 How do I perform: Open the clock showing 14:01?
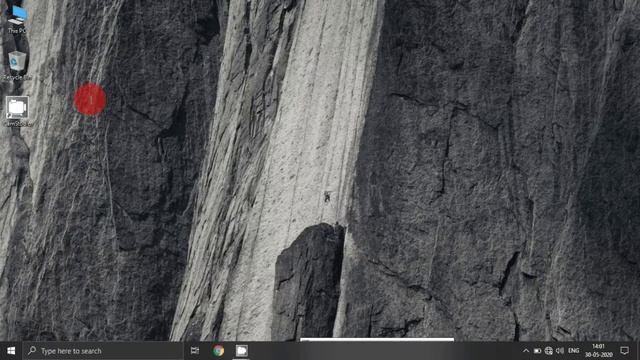coord(598,351)
